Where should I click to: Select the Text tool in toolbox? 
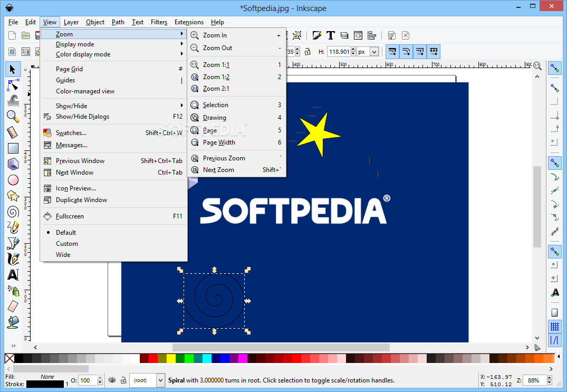pos(13,275)
